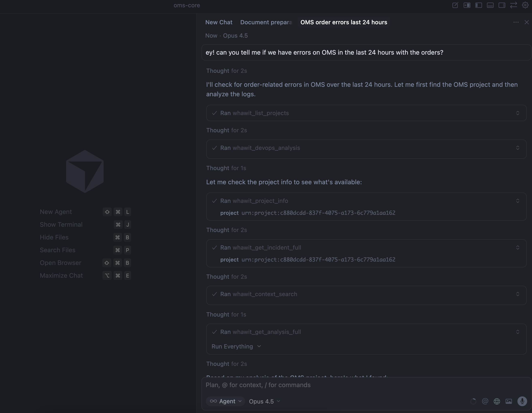Open the OMS order errors last 24 hours tab
The width and height of the screenshot is (532, 413).
point(343,22)
